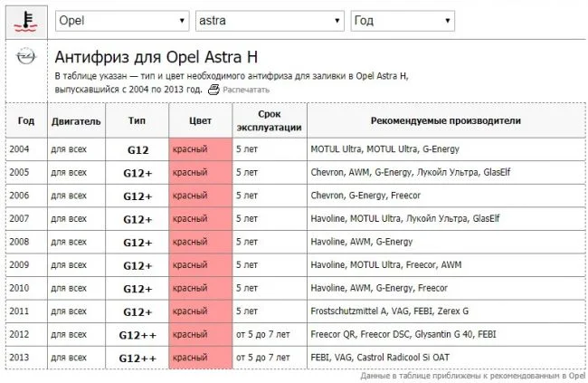
Task: Click the Тип column header
Action: [137, 121]
